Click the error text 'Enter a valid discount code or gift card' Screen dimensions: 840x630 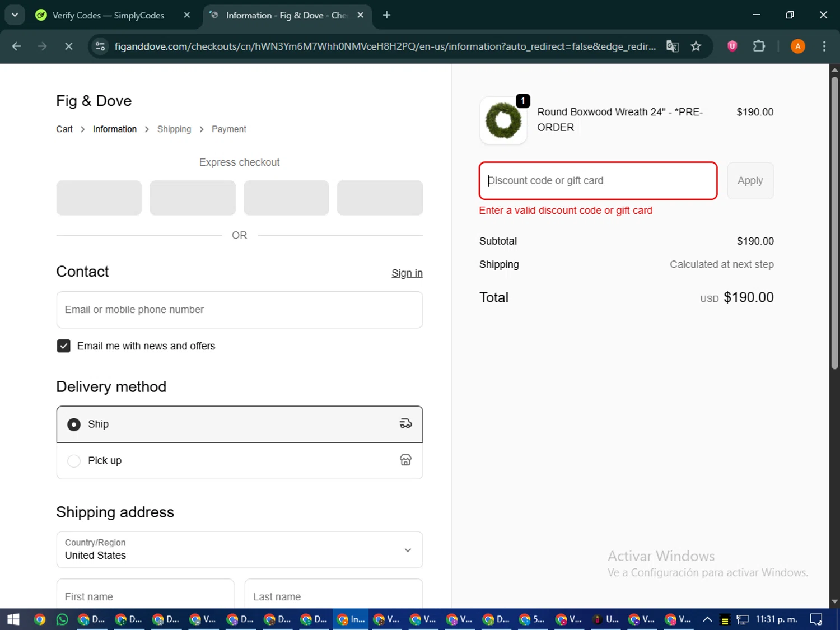point(566,211)
